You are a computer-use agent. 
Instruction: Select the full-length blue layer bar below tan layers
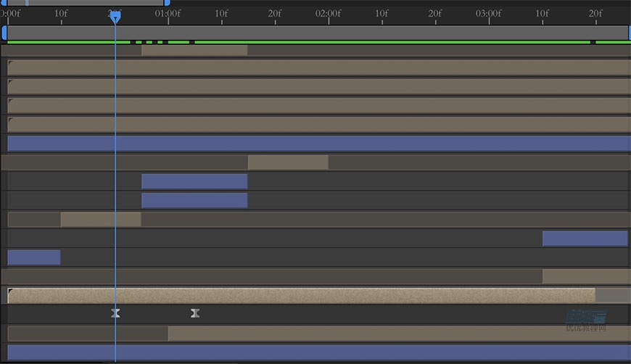[319, 144]
